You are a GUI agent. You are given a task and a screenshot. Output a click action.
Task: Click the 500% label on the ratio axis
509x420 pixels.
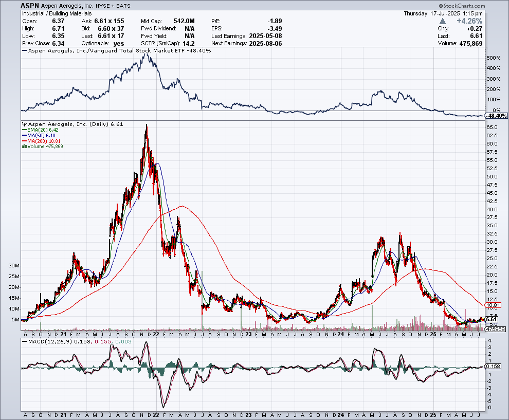point(494,58)
